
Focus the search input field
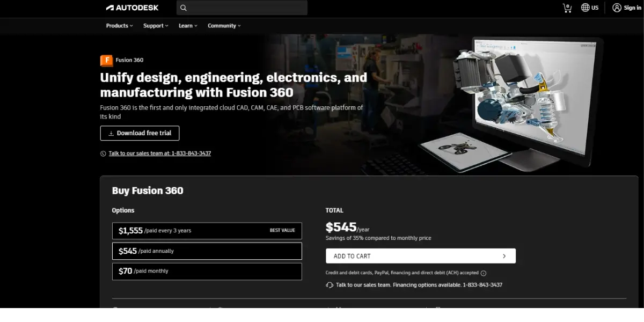click(x=242, y=8)
